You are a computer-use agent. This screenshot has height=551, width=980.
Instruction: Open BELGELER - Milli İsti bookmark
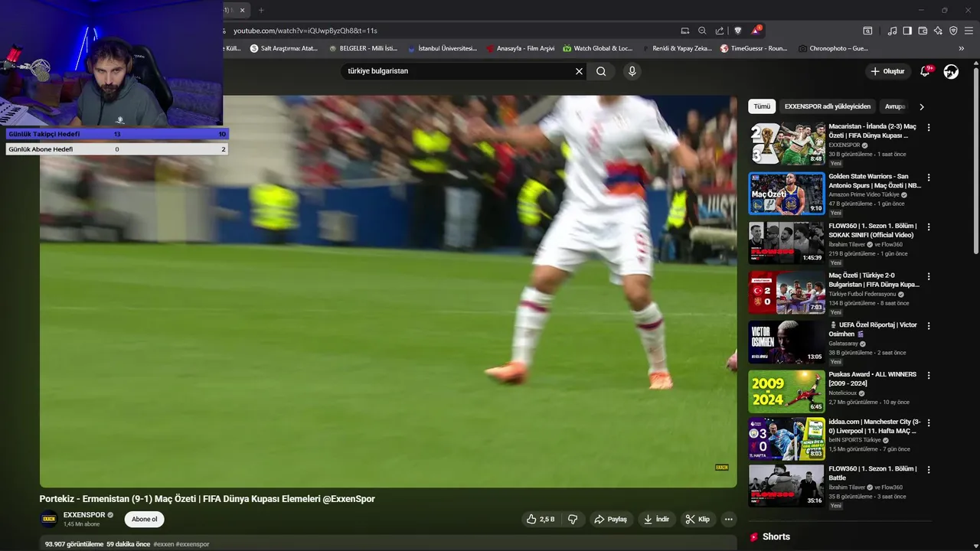click(x=363, y=48)
